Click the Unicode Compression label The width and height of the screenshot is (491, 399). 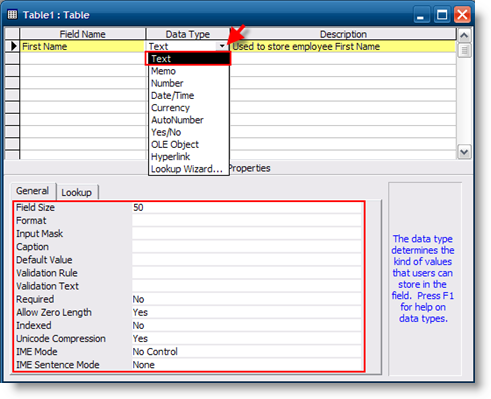click(61, 339)
